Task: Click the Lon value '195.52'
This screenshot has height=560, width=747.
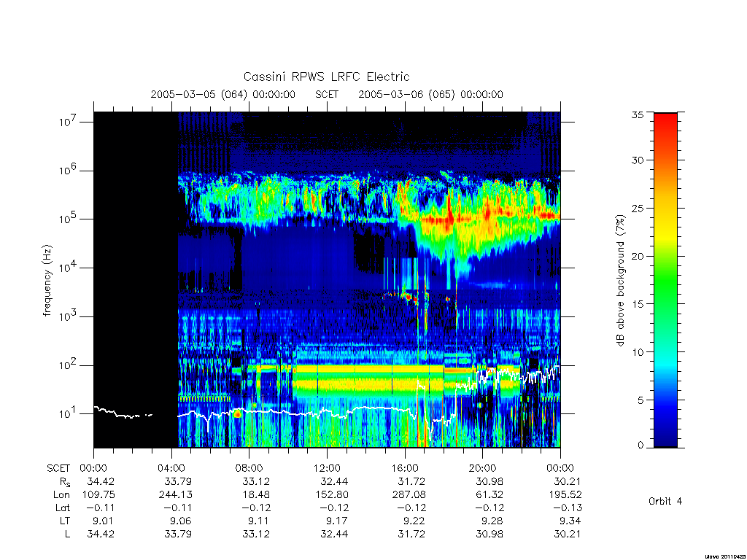Action: click(x=565, y=495)
